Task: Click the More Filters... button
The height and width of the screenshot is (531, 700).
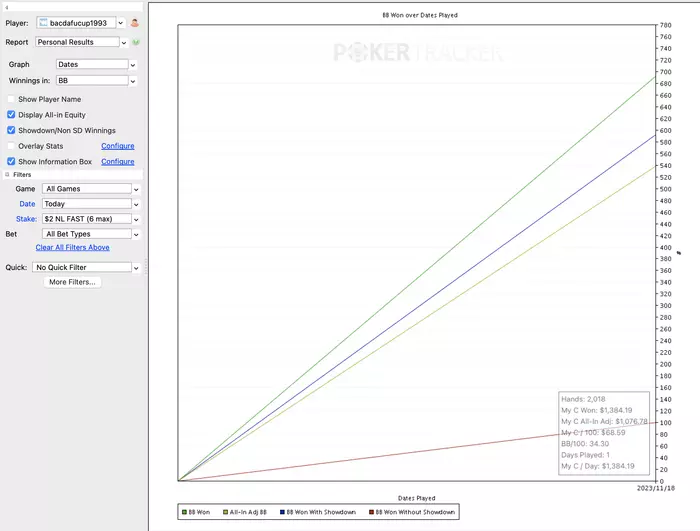Action: pyautogui.click(x=72, y=282)
